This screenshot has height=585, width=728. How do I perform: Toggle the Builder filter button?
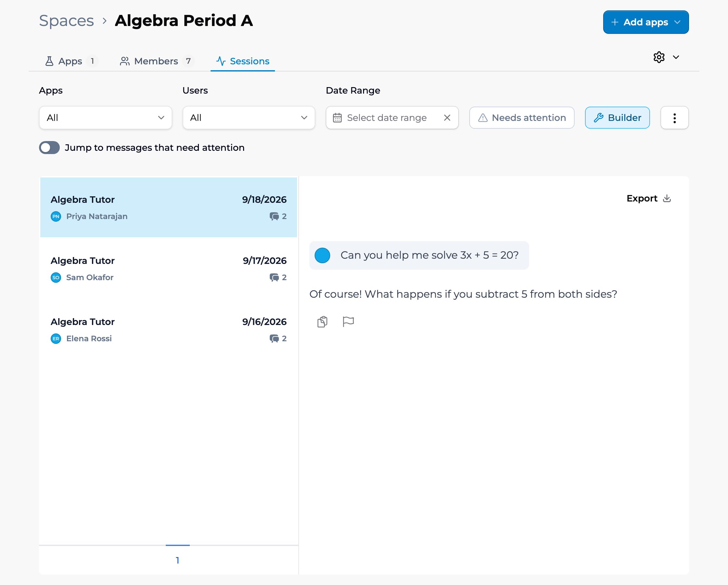click(x=617, y=118)
